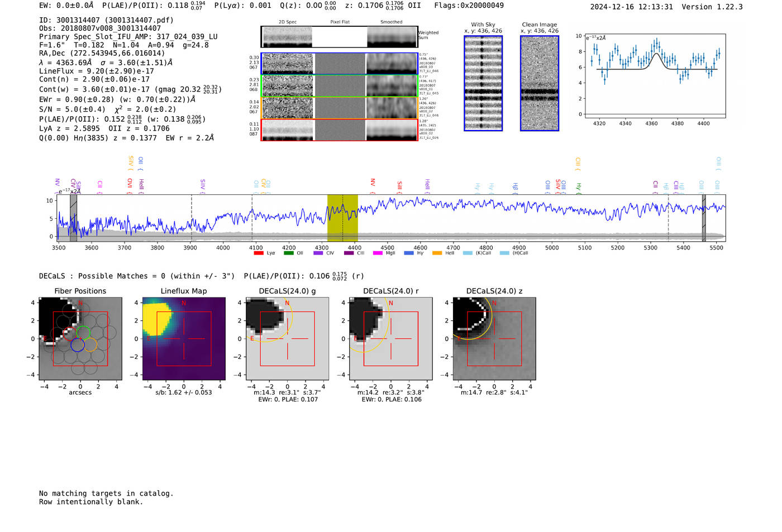Click the magenta MgII legend swatch
This screenshot has height=532, width=782.
click(378, 253)
